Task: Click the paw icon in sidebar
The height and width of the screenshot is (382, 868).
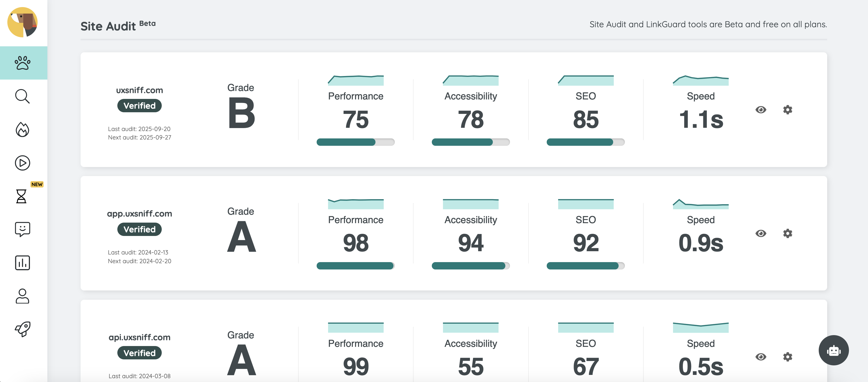Action: coord(23,63)
